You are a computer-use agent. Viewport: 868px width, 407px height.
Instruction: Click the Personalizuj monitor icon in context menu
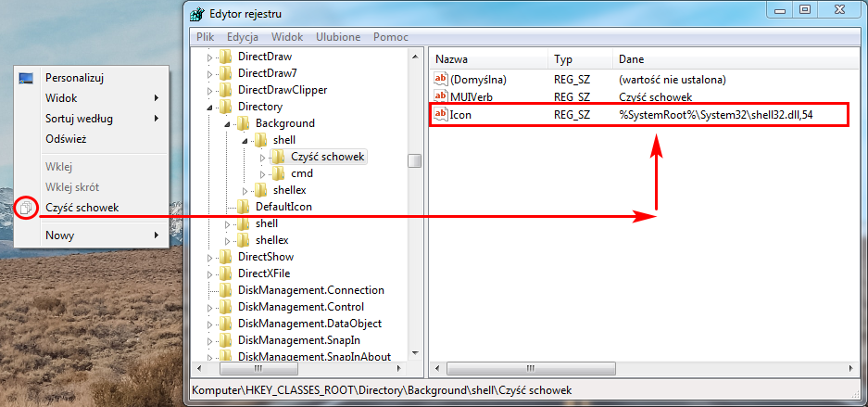[x=26, y=78]
